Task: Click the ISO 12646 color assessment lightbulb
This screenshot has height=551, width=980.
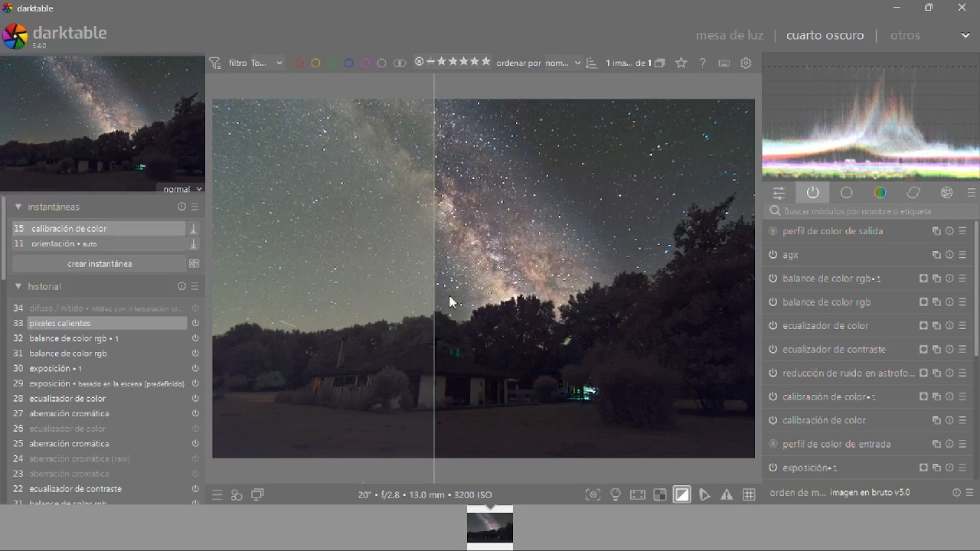Action: pyautogui.click(x=616, y=495)
